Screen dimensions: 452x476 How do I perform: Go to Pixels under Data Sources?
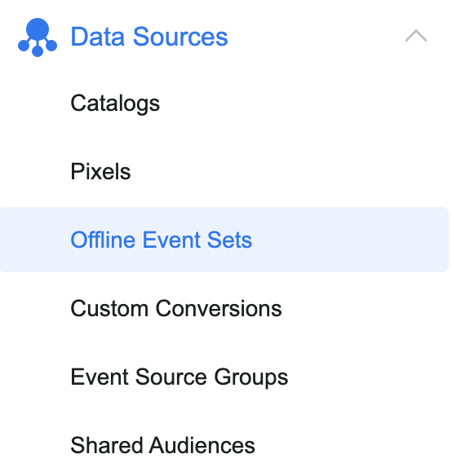pyautogui.click(x=100, y=171)
